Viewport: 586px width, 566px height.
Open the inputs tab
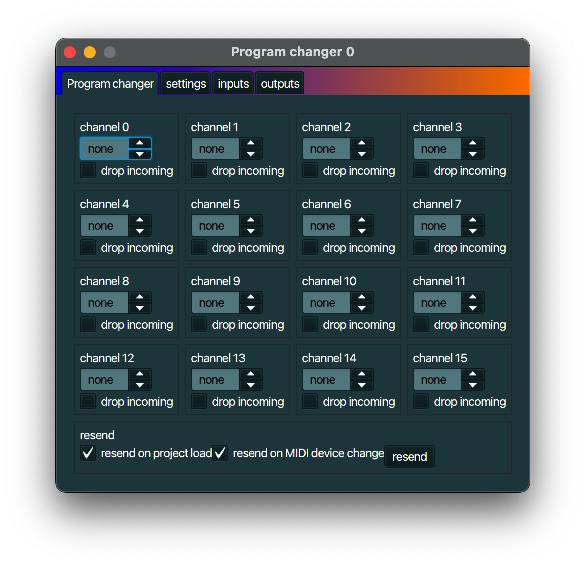click(233, 83)
